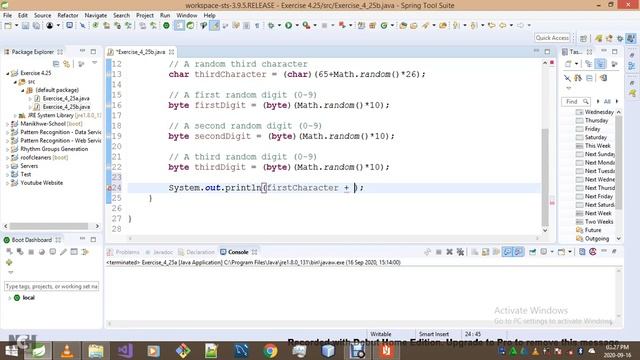Click the Categorized view icon in Task List
Screen dimensions: 640x360
pyautogui.click(x=589, y=64)
